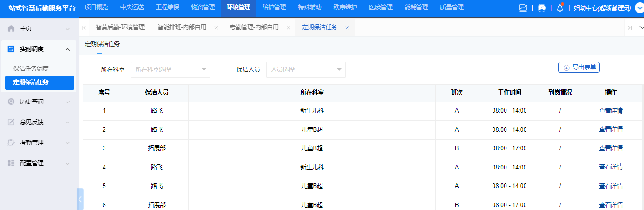644x210 pixels.
Task: View details for row 3
Action: click(611, 148)
